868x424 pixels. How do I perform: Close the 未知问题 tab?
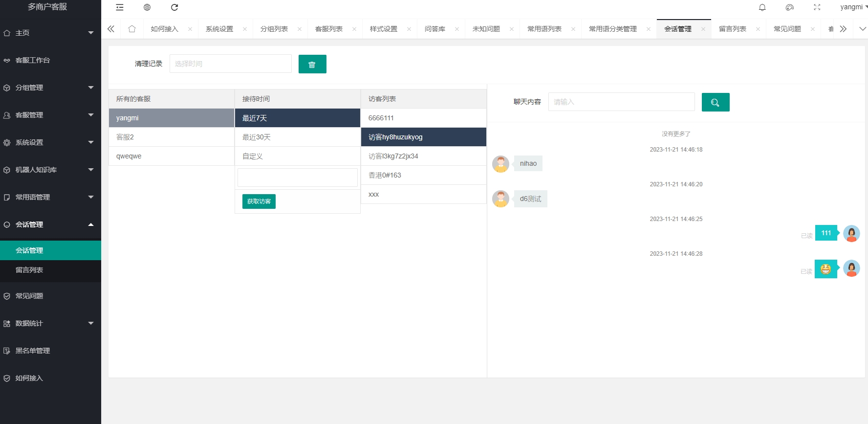point(512,29)
